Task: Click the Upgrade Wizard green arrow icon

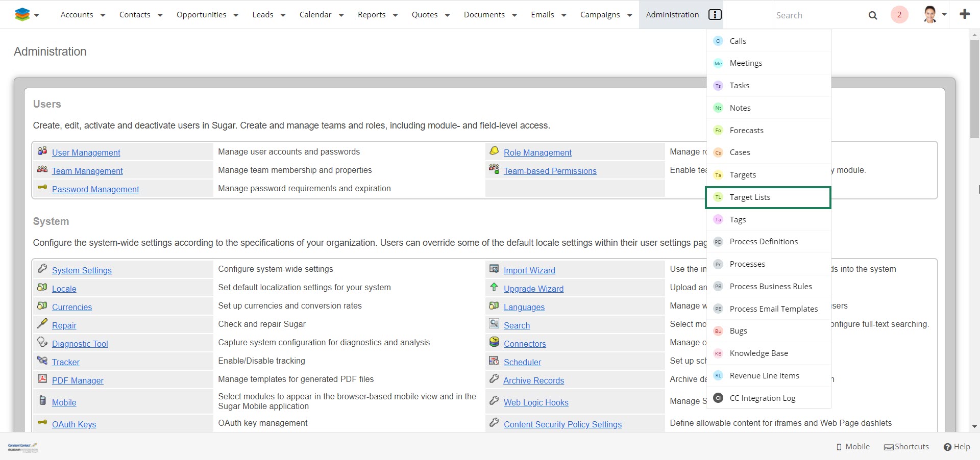Action: pos(494,287)
